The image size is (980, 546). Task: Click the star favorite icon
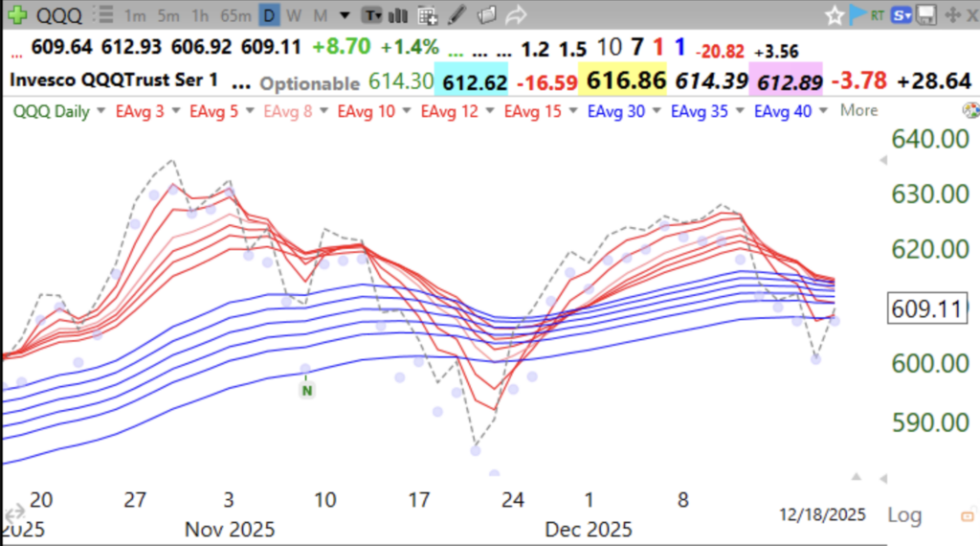tap(835, 15)
